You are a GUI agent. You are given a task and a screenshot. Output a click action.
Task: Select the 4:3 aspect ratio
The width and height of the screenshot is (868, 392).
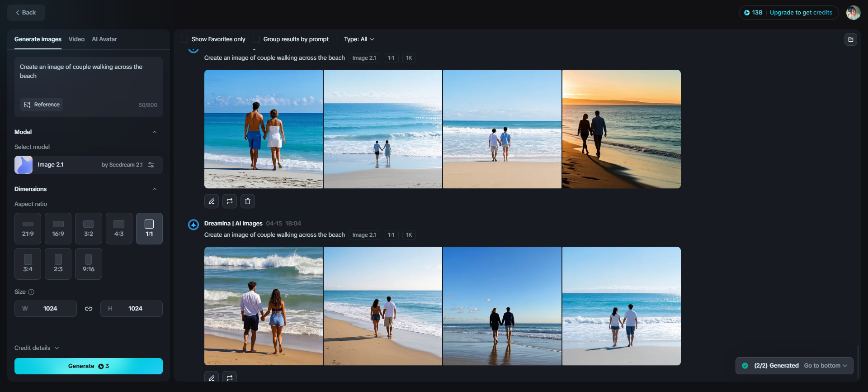click(119, 229)
